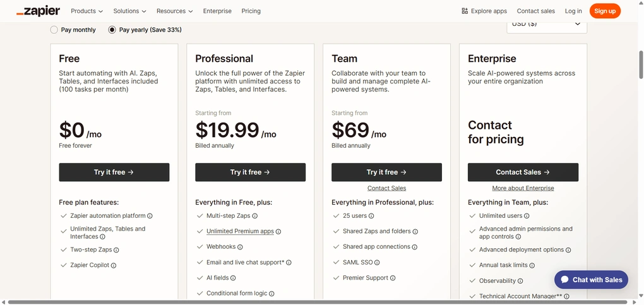Screen dimensions: 644x305
Task: Click info icon next to Zapier automation platform
Action: pos(150,216)
